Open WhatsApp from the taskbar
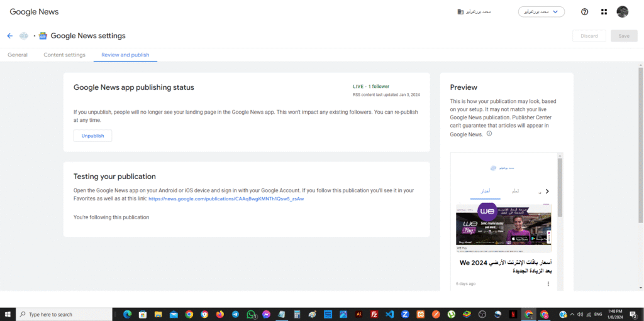This screenshot has height=321, width=644. pos(251,315)
